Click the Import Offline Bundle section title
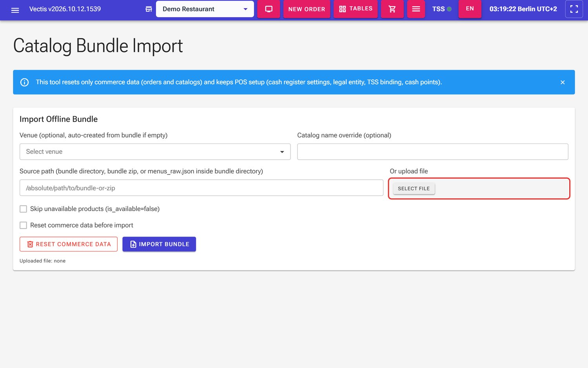This screenshot has height=368, width=588. 58,119
